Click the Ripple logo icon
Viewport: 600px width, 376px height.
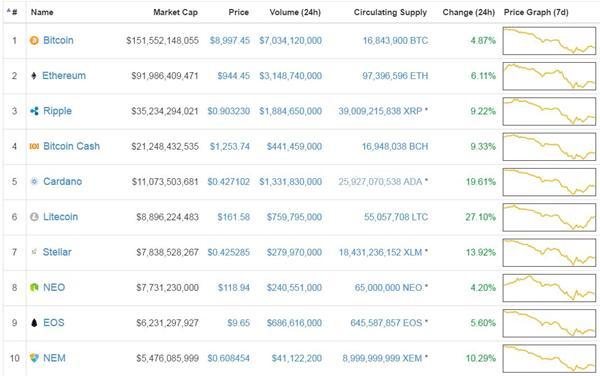(x=34, y=111)
